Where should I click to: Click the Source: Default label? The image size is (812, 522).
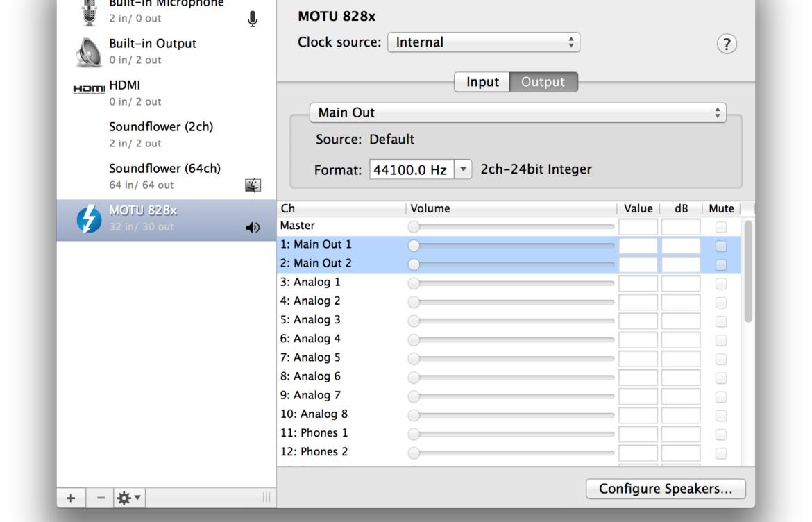click(x=365, y=140)
